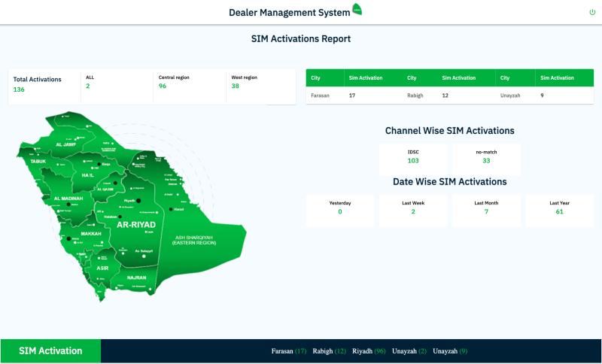Click the SIM Activation footer button
The image size is (602, 364).
click(x=50, y=351)
